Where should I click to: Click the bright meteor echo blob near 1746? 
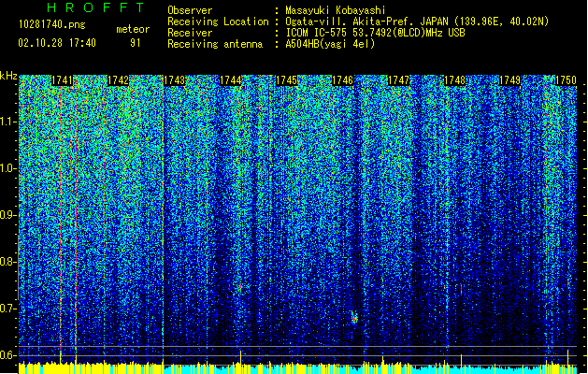[x=354, y=318]
